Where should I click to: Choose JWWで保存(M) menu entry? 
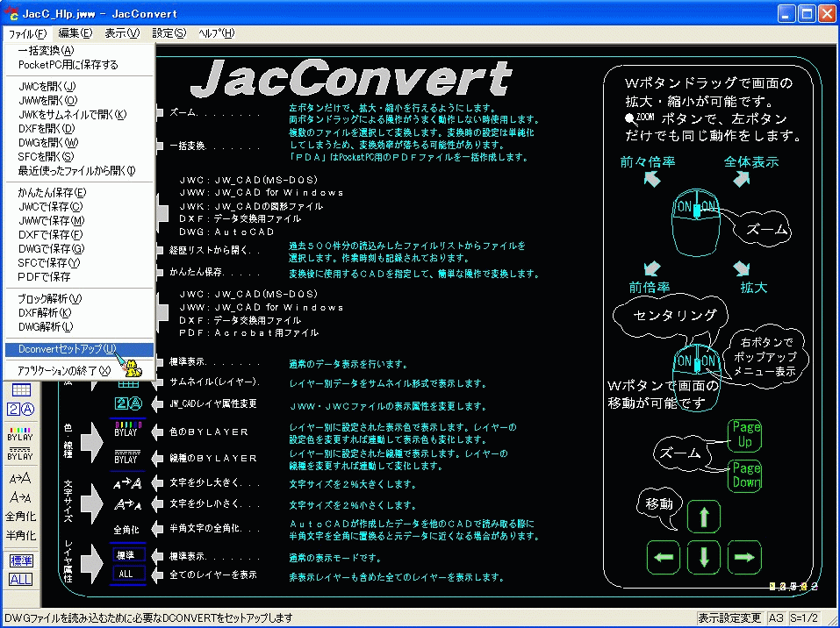tap(79, 220)
